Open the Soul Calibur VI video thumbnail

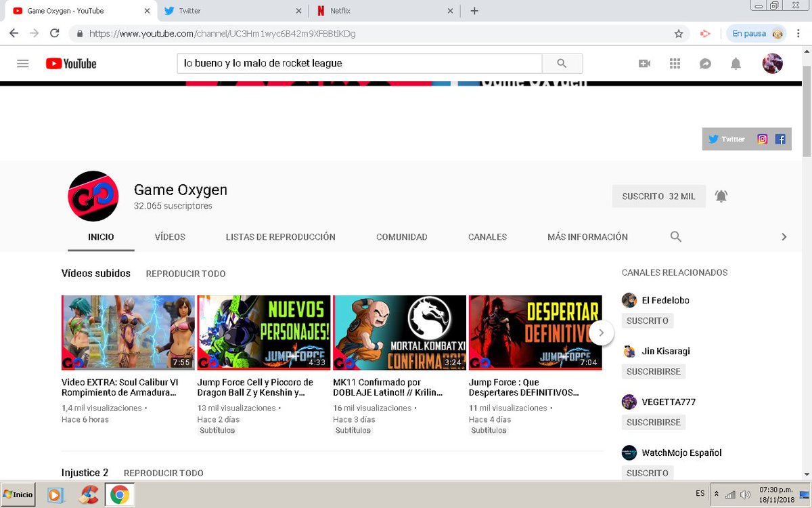pos(128,333)
